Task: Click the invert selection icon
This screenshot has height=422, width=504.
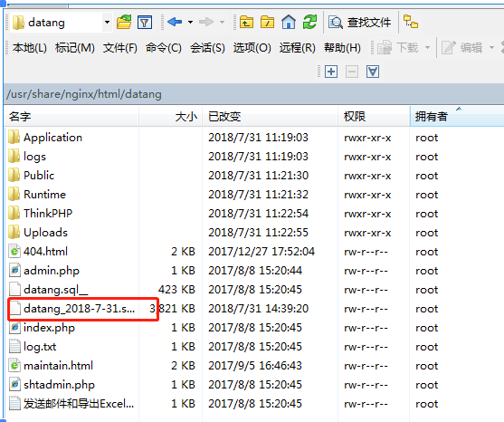Action: tap(373, 72)
